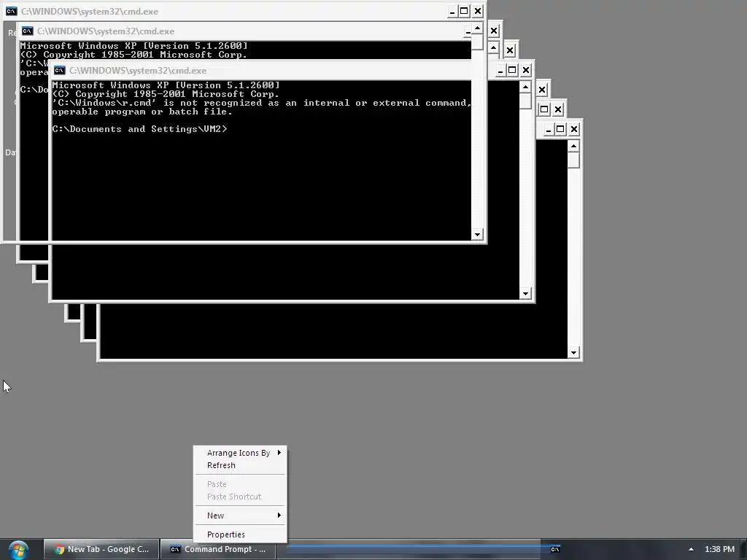
Task: Maximize the frontmost cmd.exe window
Action: coord(464,12)
